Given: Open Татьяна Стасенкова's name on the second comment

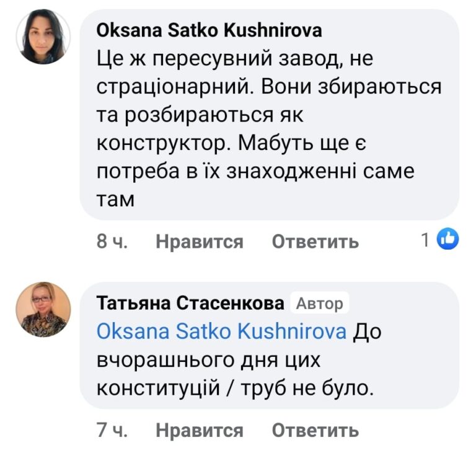Looking at the screenshot, I should 190,302.
